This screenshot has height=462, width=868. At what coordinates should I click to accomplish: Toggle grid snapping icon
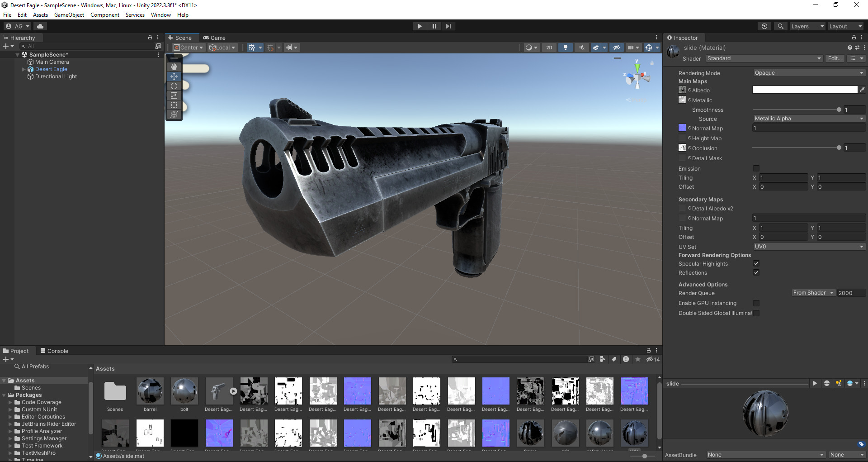[x=270, y=48]
